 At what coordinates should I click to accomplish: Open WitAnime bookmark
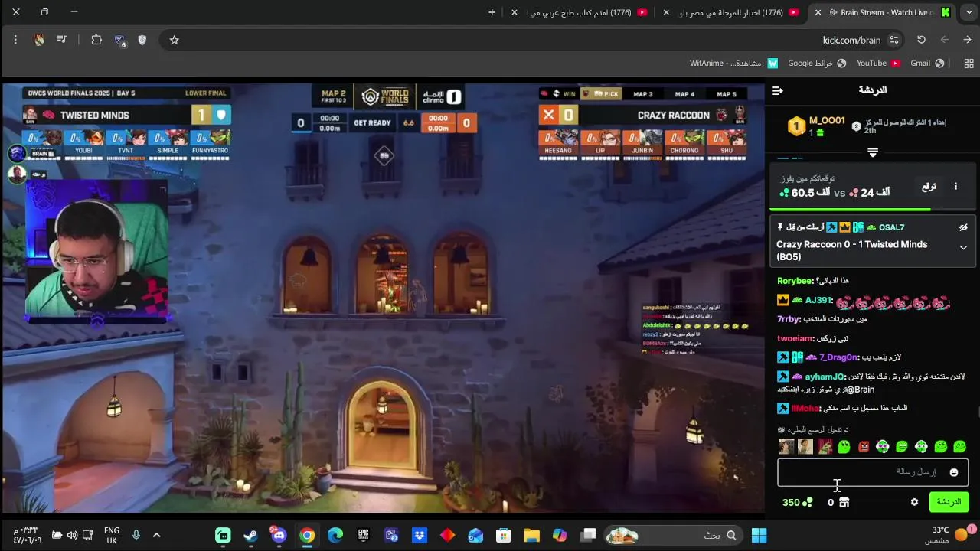733,63
